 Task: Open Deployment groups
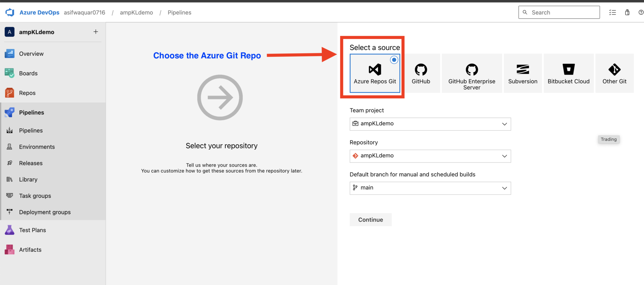tap(45, 212)
